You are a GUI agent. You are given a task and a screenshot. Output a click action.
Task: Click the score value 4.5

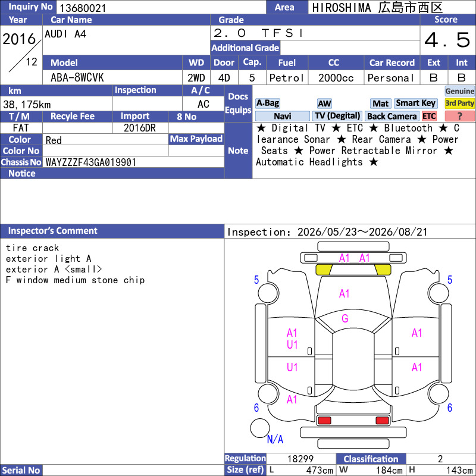coord(447,40)
